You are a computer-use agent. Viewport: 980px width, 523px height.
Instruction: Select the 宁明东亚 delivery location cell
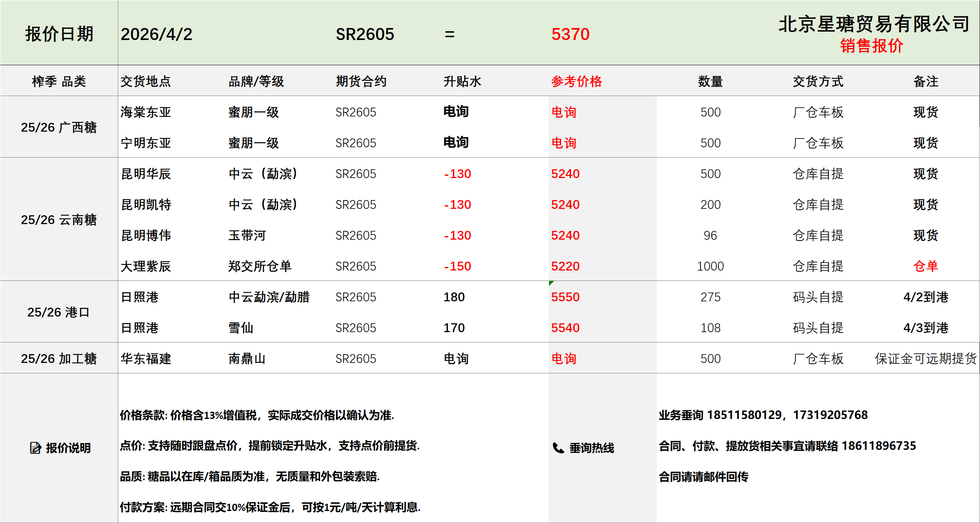tap(146, 143)
